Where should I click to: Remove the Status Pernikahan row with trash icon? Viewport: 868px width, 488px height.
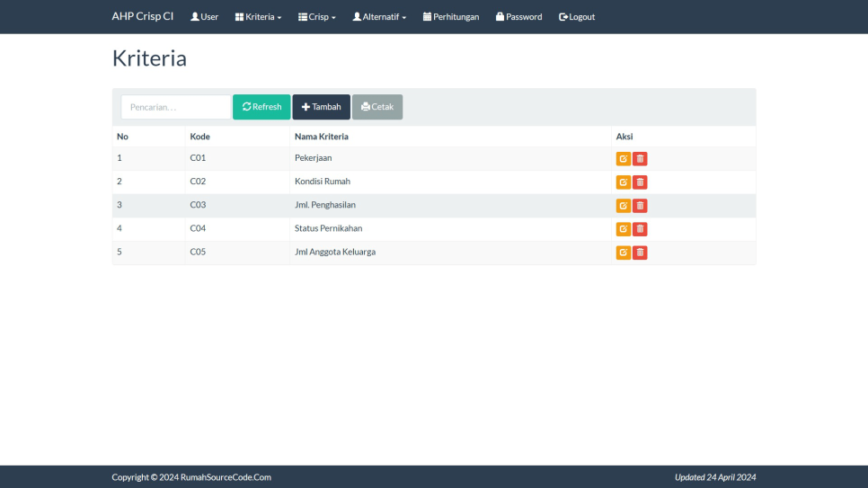click(x=640, y=229)
